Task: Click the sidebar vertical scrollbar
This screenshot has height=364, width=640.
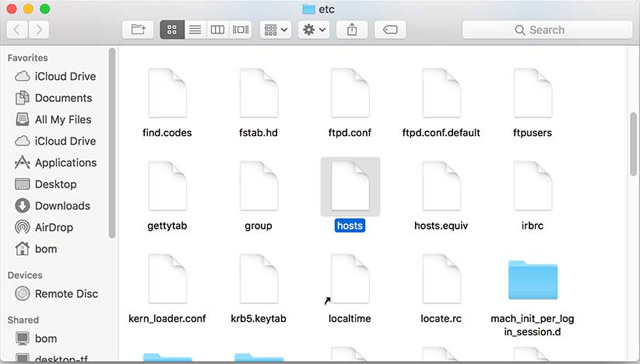Action: (x=112, y=143)
